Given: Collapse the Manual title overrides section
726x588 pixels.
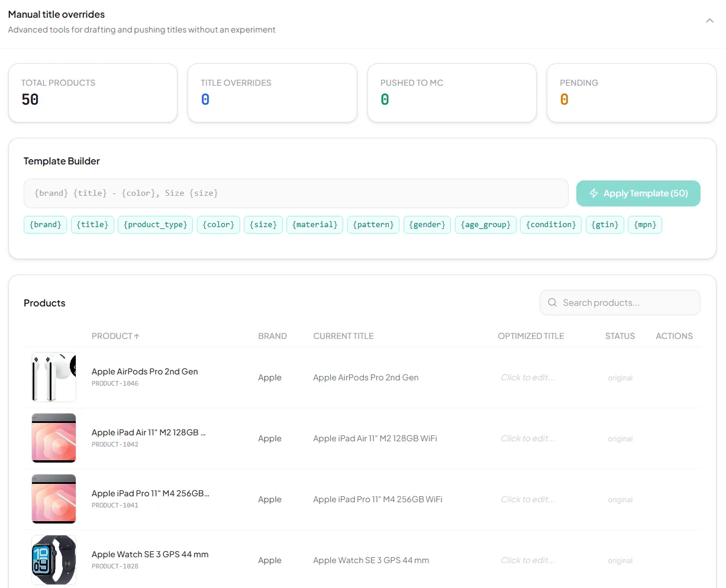Looking at the screenshot, I should (x=709, y=21).
